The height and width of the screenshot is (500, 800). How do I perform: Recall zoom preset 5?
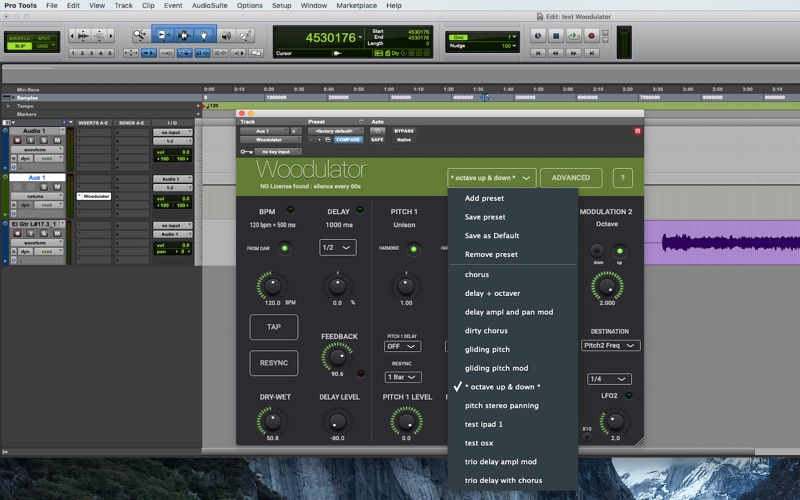[x=110, y=53]
